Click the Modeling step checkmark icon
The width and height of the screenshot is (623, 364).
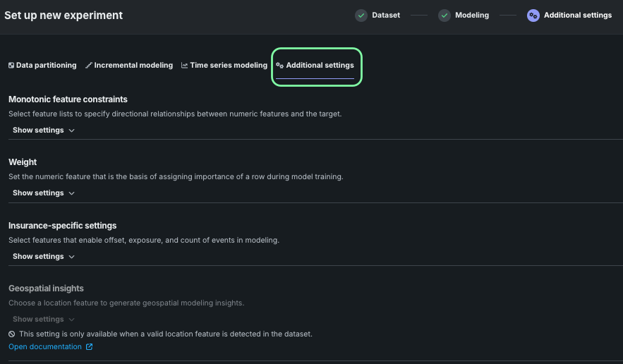pos(444,15)
